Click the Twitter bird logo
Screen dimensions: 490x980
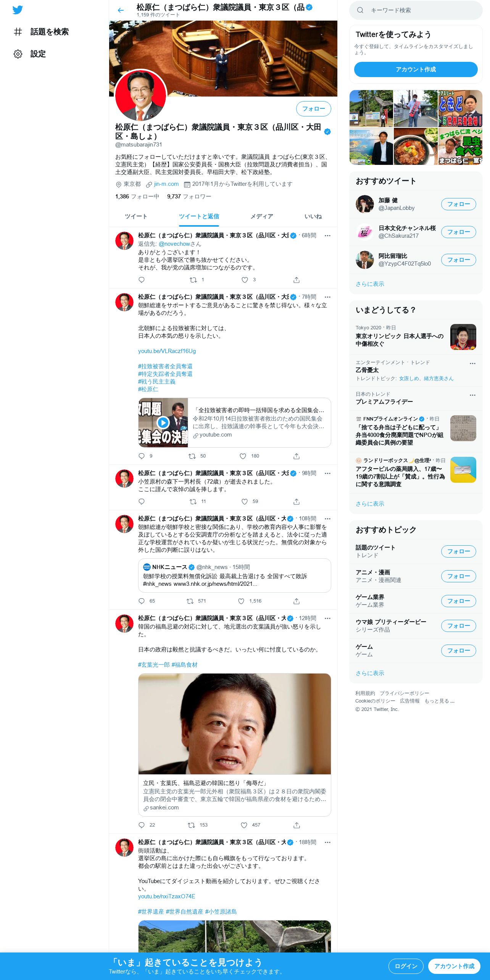pyautogui.click(x=18, y=10)
